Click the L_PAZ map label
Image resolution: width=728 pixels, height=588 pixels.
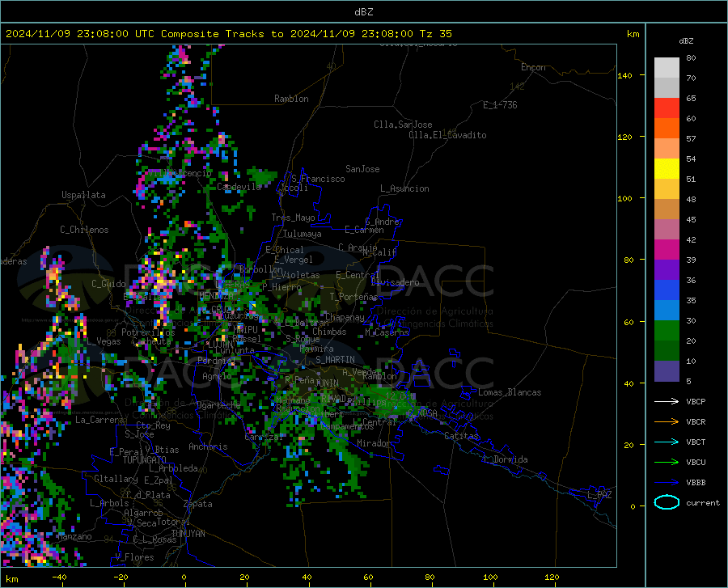point(599,495)
